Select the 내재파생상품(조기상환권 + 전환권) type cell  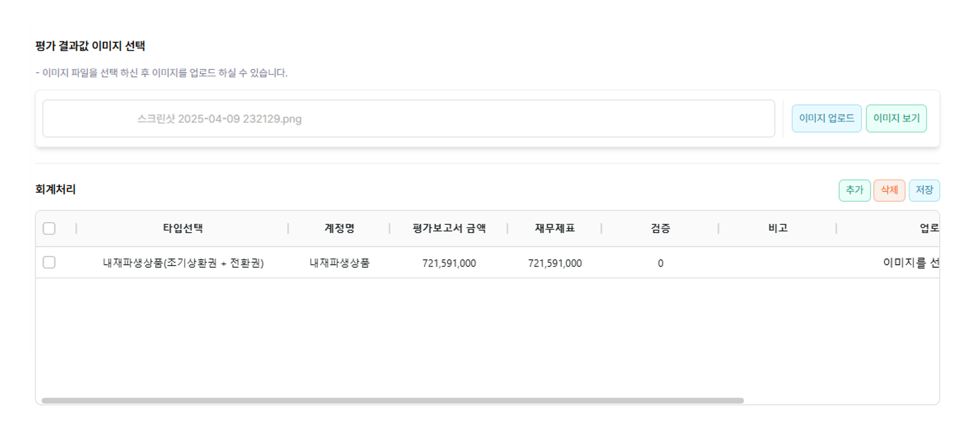coord(183,263)
